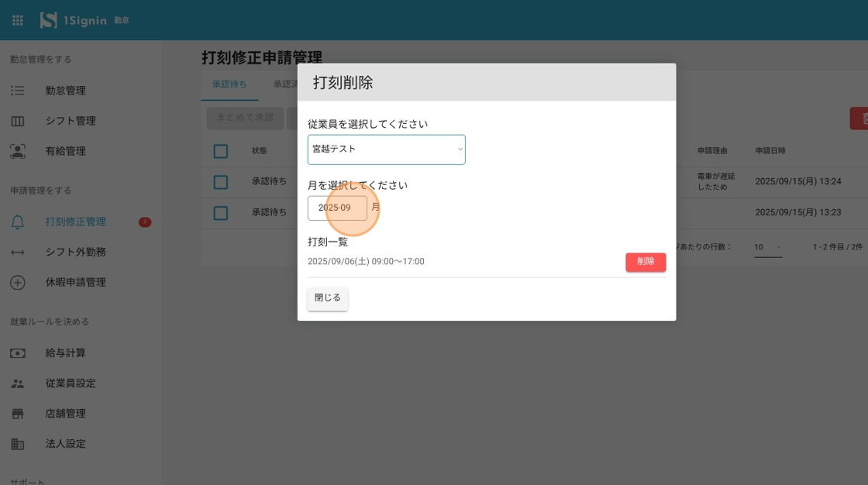
Task: Click the 給与計算 money icon
Action: [x=18, y=353]
